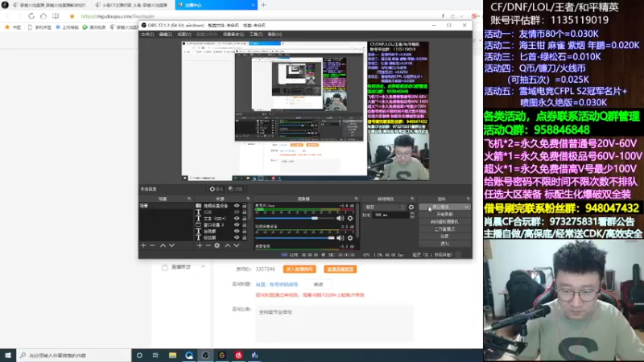644x362 pixels.
Task: Click orange 进入直播间 button on Douyu page
Action: point(299,269)
